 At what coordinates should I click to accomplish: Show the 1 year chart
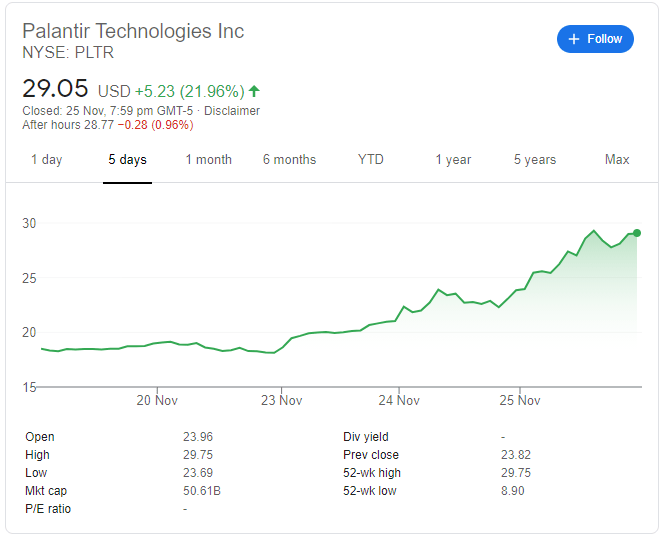coord(453,160)
